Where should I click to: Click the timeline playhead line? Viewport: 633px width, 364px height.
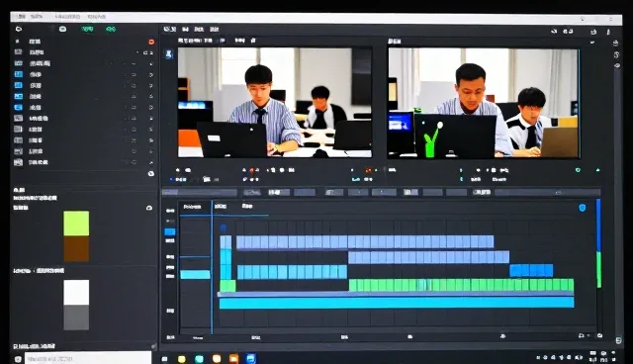pyautogui.click(x=212, y=268)
